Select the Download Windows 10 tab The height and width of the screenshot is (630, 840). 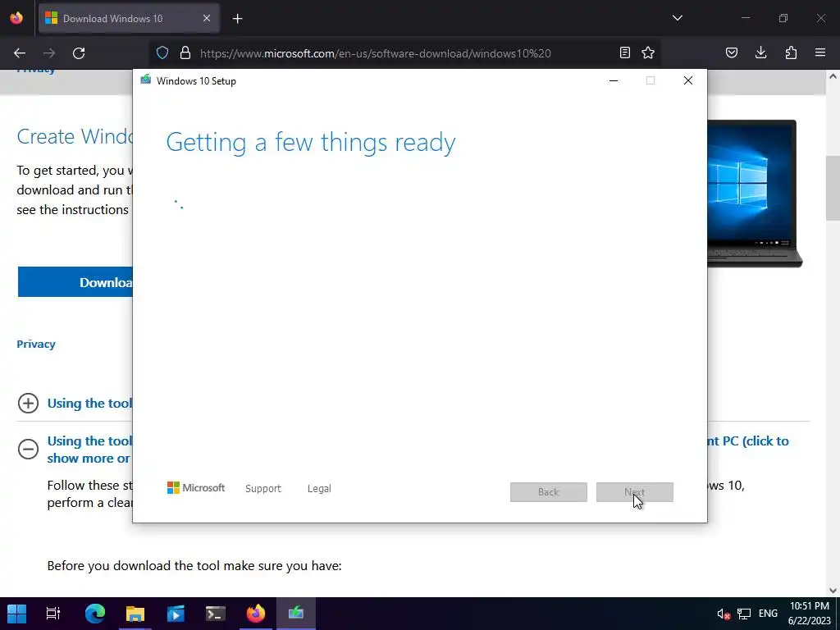[x=129, y=18]
